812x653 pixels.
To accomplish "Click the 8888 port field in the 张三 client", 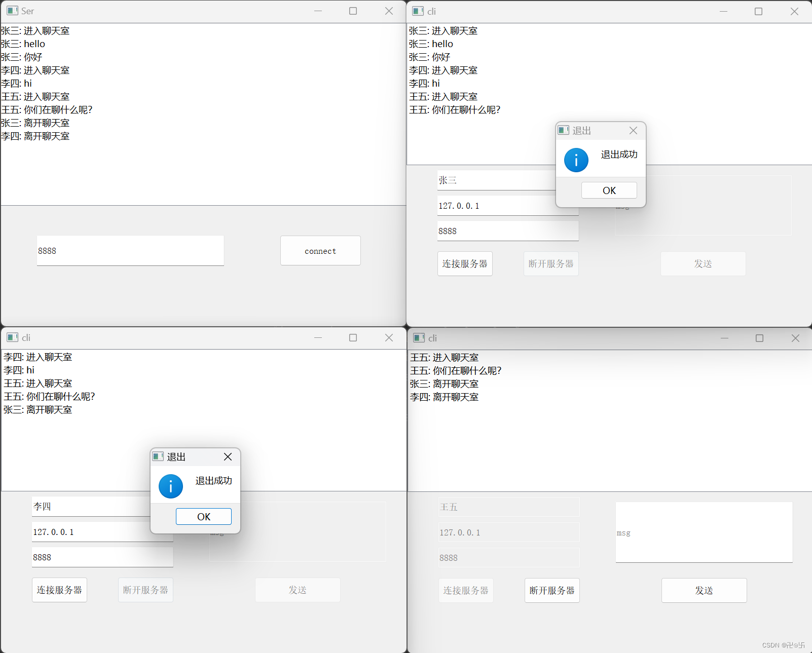I will coord(508,231).
